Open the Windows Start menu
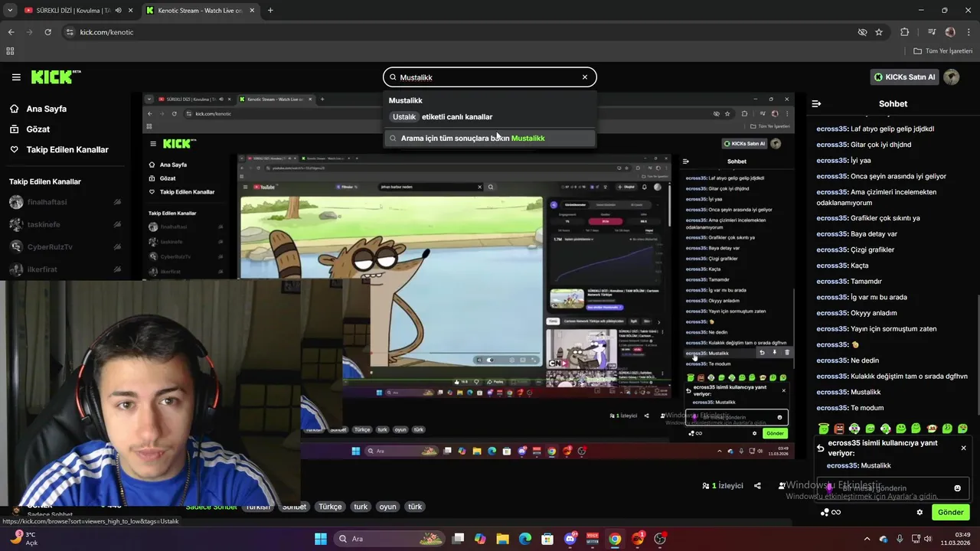 point(320,539)
